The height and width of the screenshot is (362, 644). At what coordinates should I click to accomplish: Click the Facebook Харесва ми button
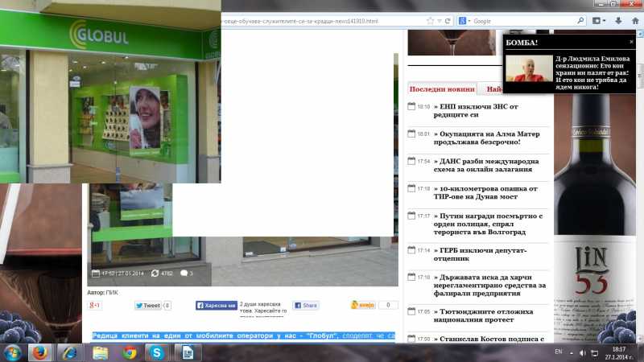click(216, 306)
